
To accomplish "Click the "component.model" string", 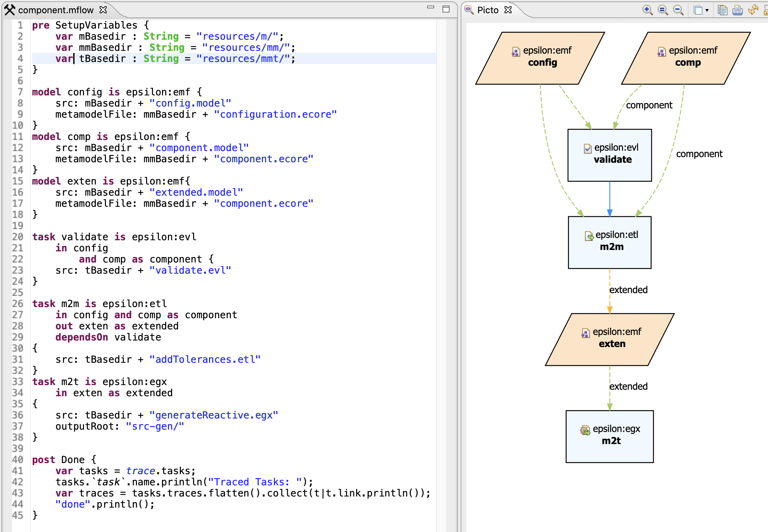I will [x=199, y=148].
